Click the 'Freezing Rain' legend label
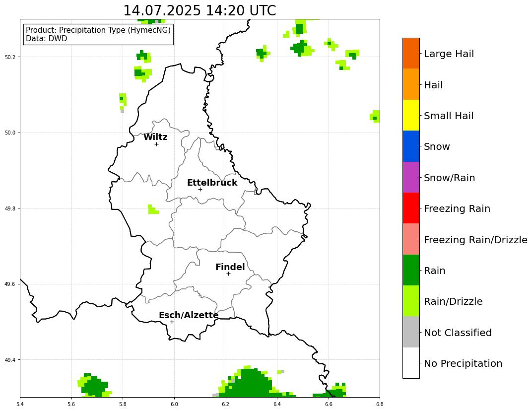The height and width of the screenshot is (411, 532). 457,208
